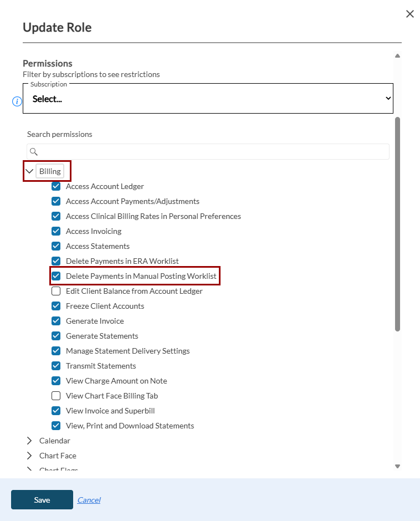Uncheck Access Account Ledger permission
420x521 pixels.
click(56, 186)
